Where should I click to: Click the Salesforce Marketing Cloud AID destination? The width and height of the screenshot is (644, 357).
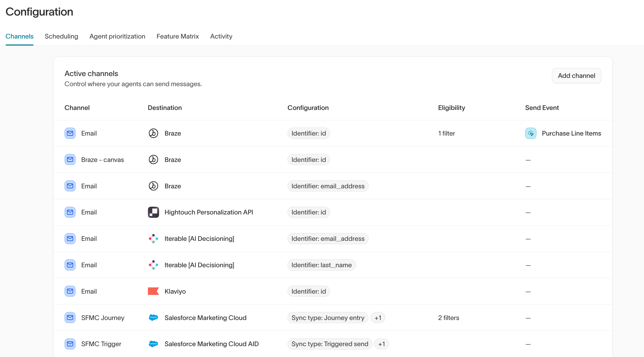pos(212,344)
